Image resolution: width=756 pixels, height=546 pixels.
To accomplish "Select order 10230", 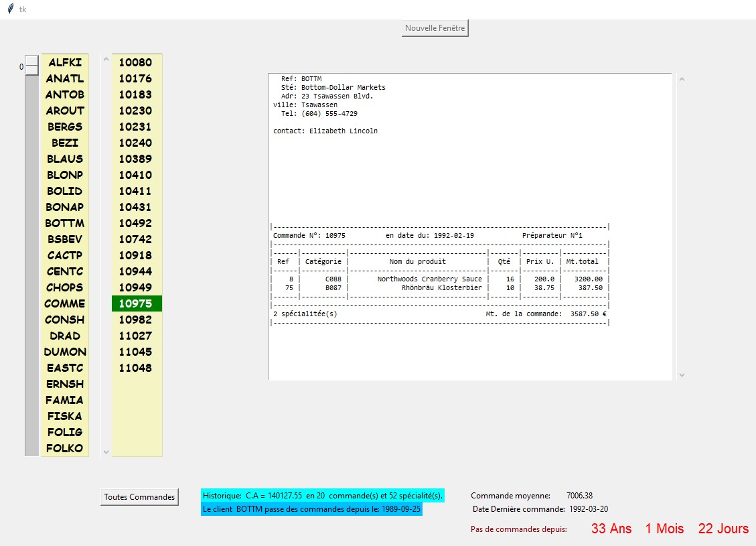I will coord(137,111).
